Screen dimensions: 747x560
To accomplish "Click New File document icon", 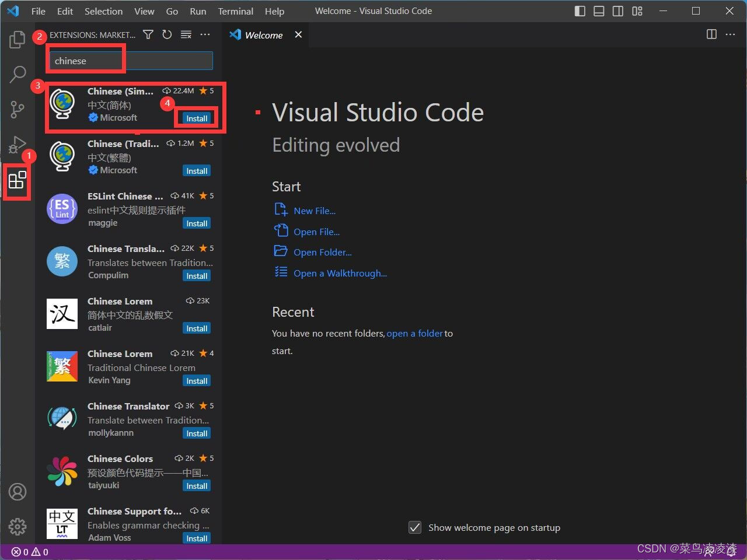I will 281,209.
